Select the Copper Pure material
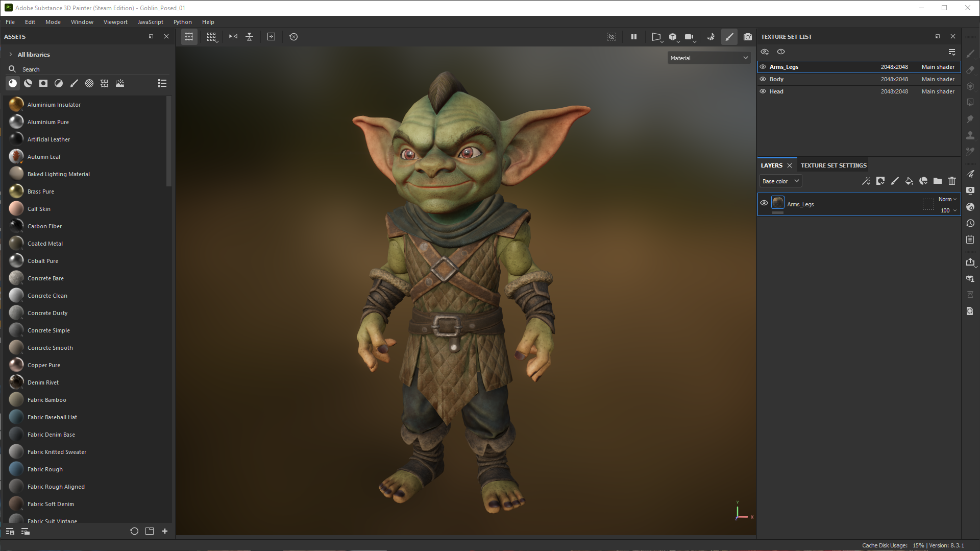Screen dimensions: 980x551 click(x=44, y=365)
